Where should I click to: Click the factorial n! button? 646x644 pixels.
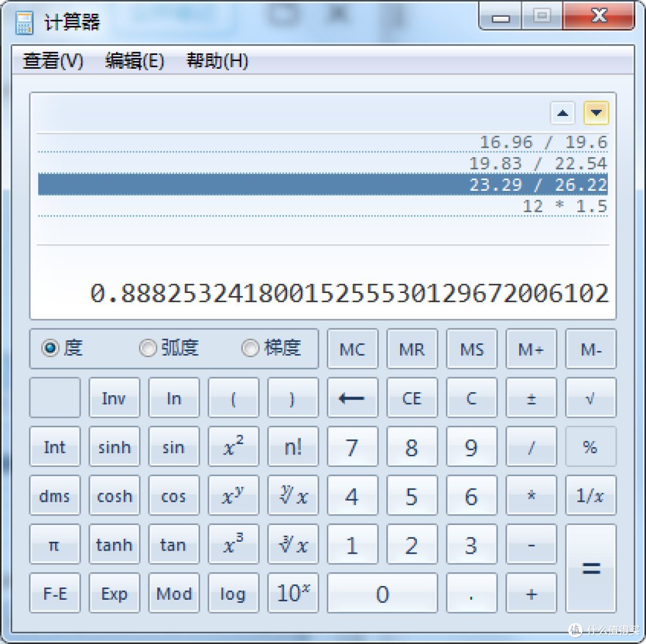click(x=293, y=447)
